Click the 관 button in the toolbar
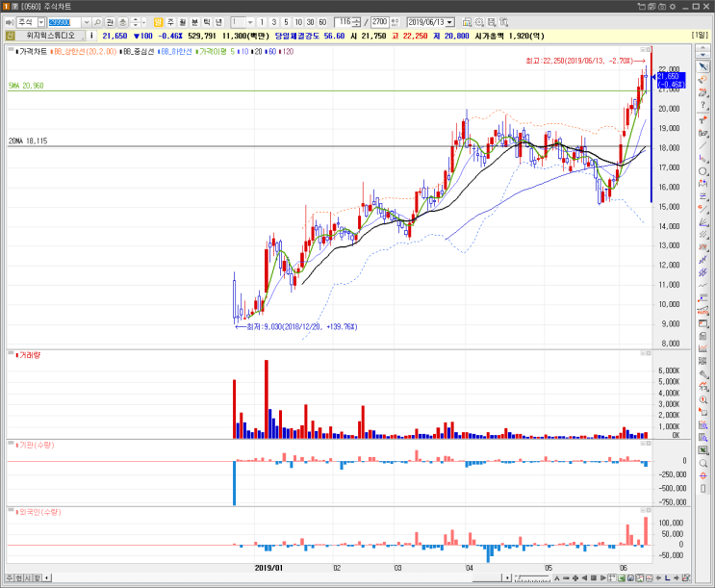 110,22
